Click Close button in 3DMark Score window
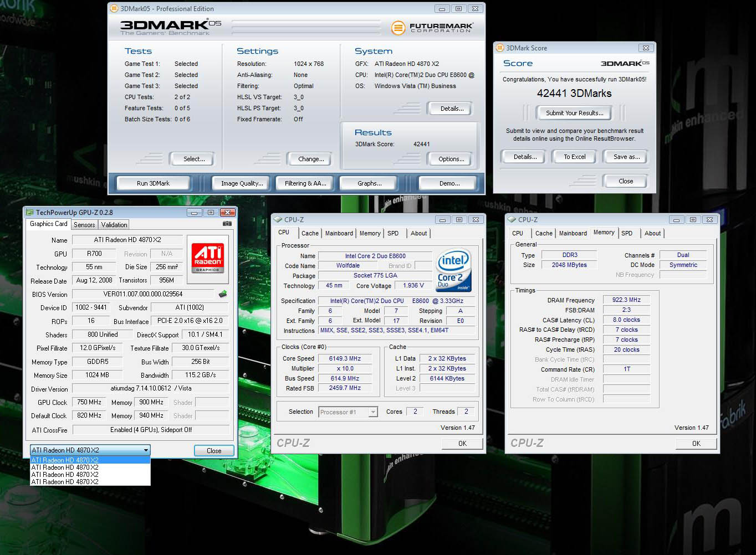The width and height of the screenshot is (756, 555). tap(626, 181)
